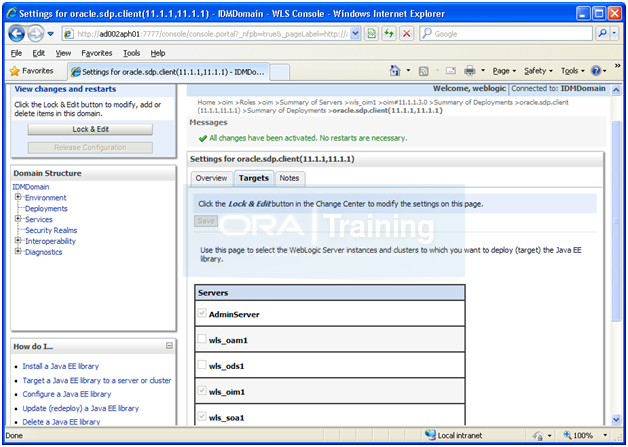Open Delete a Java EE library link
This screenshot has width=628, height=447.
coord(61,422)
